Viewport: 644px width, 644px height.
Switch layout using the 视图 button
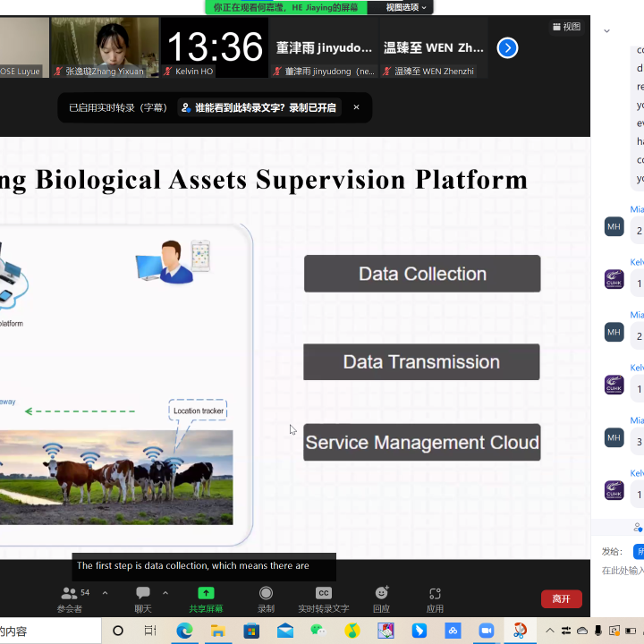(566, 27)
